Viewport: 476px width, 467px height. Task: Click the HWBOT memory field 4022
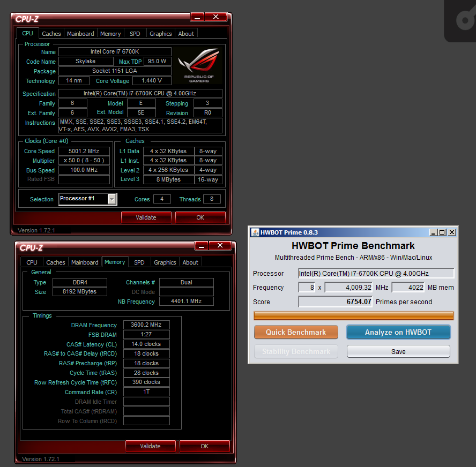408,287
